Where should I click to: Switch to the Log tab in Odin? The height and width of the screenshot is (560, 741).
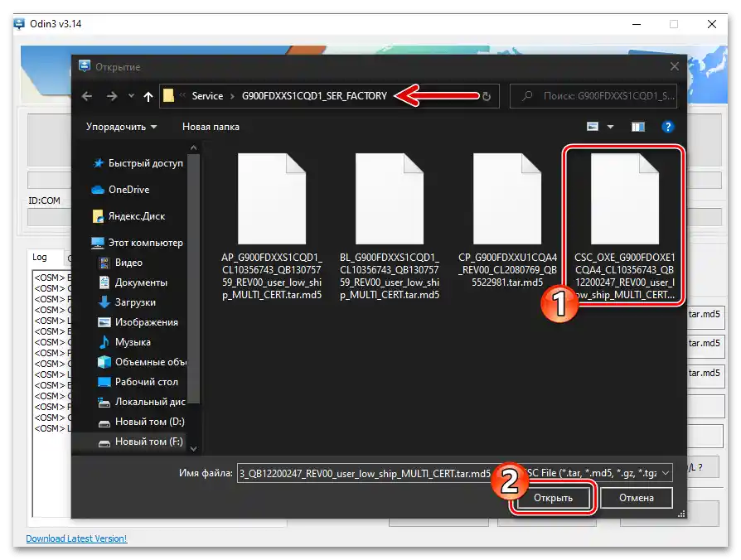[40, 257]
